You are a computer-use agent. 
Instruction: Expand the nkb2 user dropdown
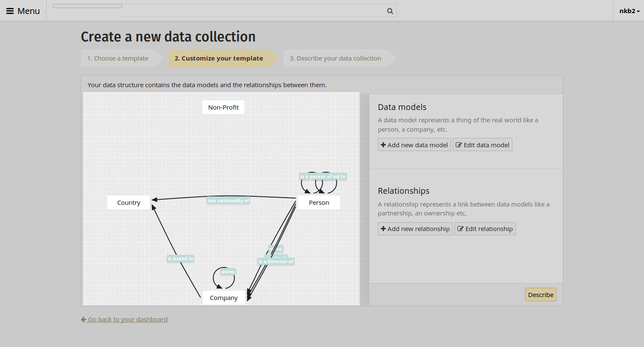point(629,11)
